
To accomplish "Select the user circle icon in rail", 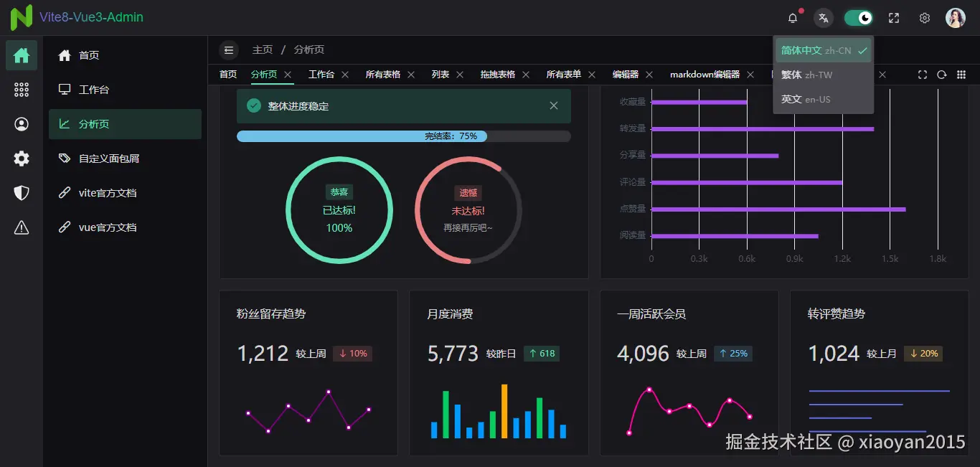I will tap(22, 124).
